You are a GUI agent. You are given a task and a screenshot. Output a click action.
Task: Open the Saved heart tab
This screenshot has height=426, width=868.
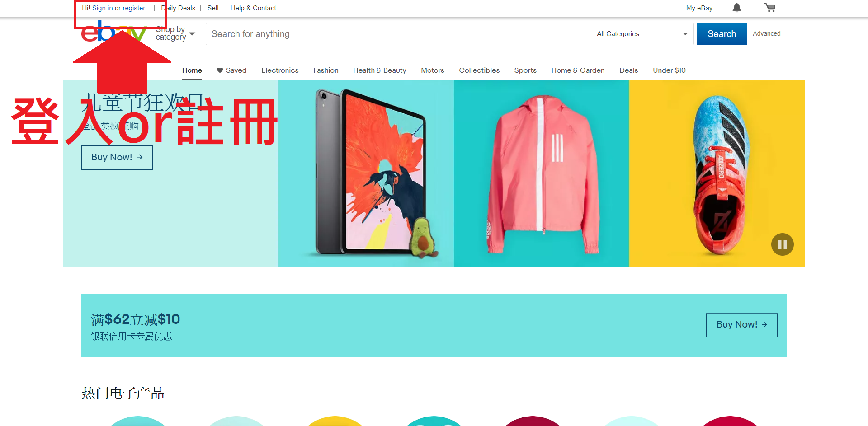coord(231,70)
